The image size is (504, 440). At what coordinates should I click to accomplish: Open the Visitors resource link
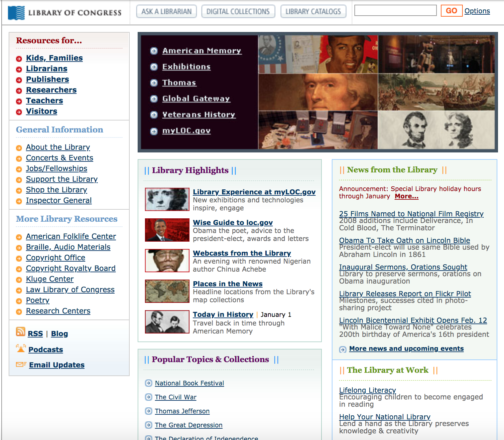pos(42,111)
